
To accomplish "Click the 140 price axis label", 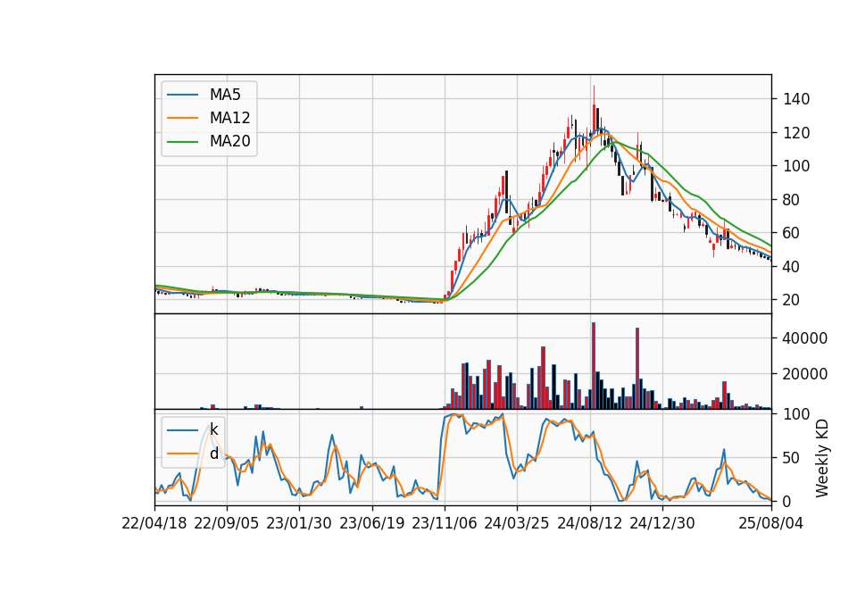I will coord(796,99).
